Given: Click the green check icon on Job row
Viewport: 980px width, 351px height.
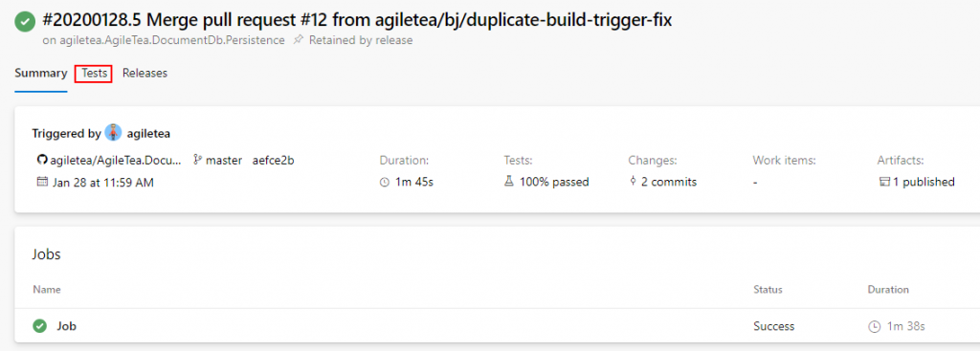Looking at the screenshot, I should tap(40, 326).
